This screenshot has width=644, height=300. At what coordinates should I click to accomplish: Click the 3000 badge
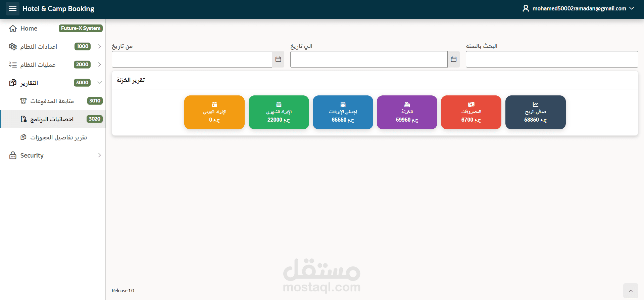click(82, 83)
